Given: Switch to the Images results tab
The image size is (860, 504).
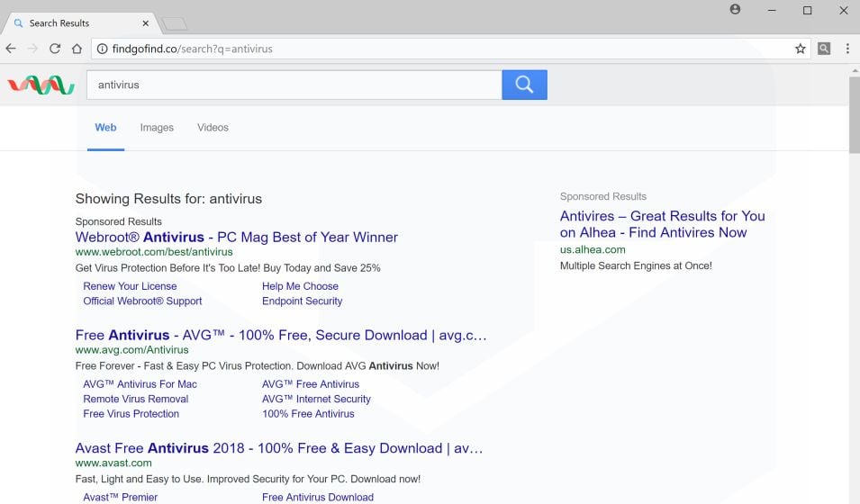Looking at the screenshot, I should 157,128.
